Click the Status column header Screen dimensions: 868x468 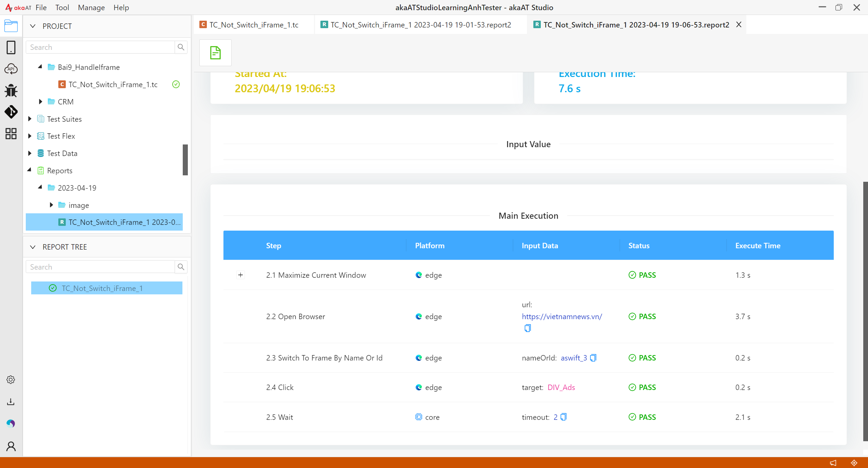click(x=639, y=246)
